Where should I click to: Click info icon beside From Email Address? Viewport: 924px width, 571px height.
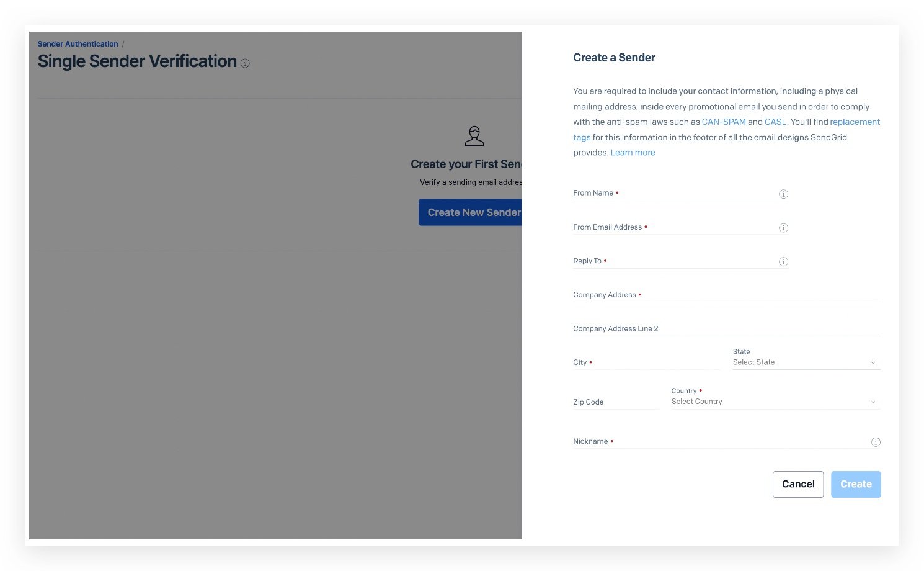click(783, 228)
